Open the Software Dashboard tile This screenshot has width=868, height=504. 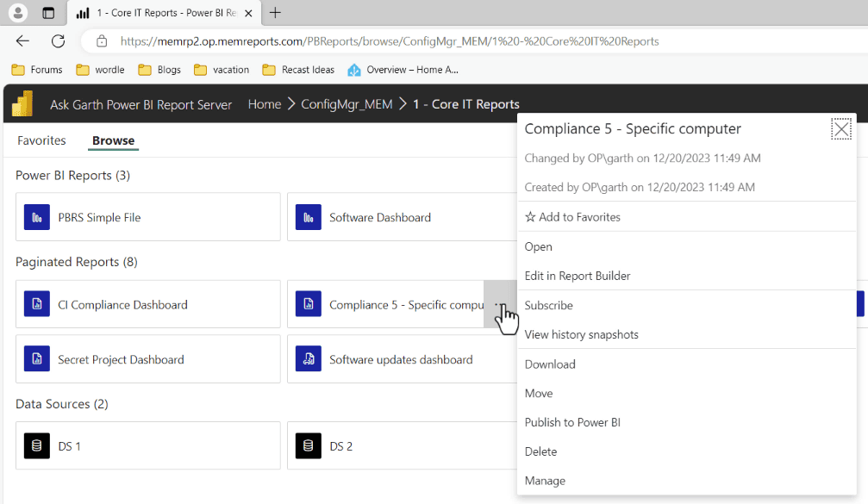[x=402, y=217]
